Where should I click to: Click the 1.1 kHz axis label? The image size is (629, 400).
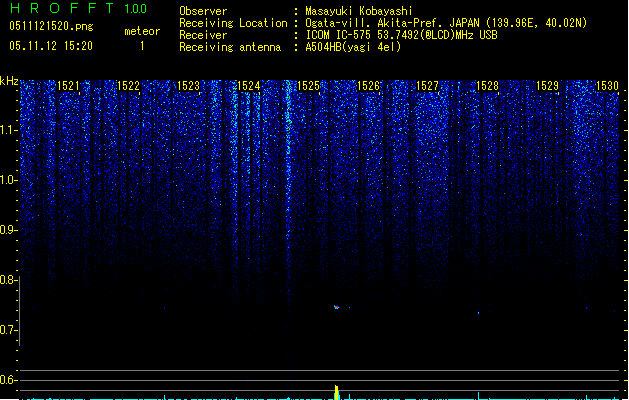(8, 130)
